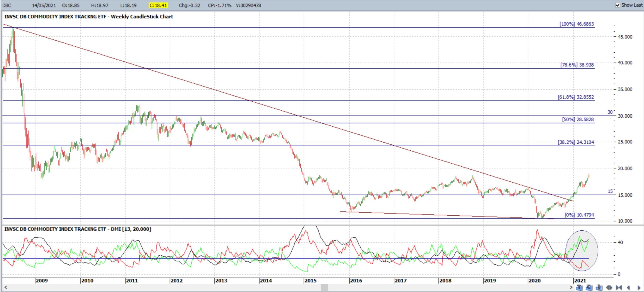This screenshot has height=292, width=644.
Task: Click the 2018 year marker on time axis
Action: coord(445,281)
